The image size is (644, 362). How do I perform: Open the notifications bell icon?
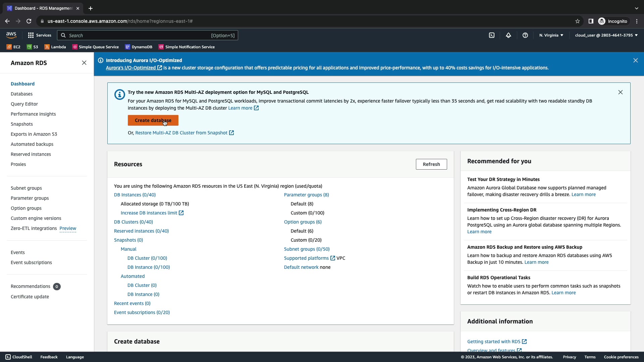508,35
